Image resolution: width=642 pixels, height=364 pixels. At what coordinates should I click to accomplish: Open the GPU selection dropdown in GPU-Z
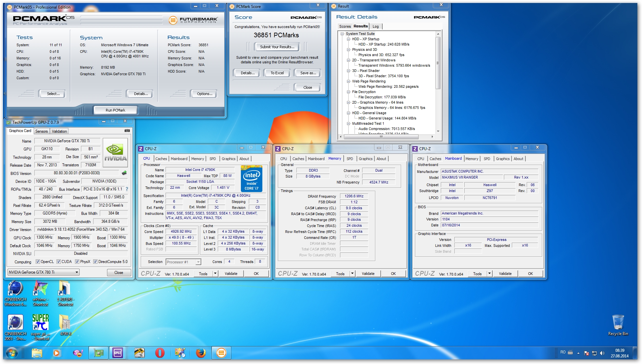point(43,272)
